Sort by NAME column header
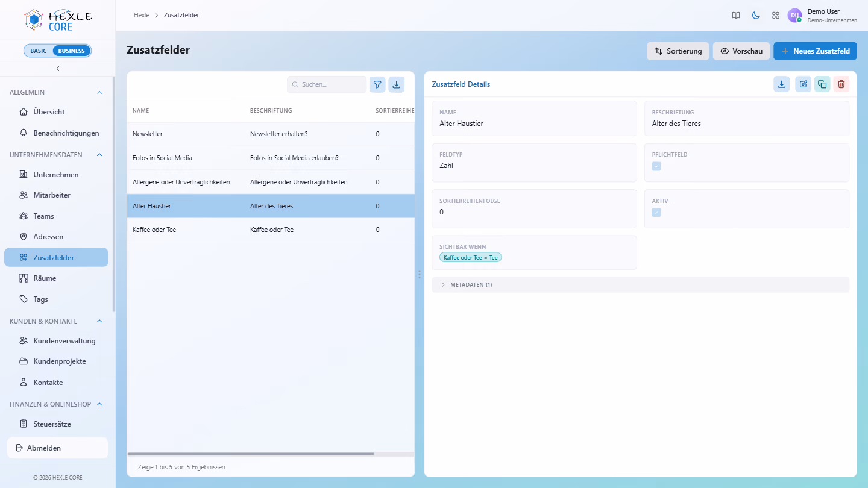This screenshot has height=488, width=868. pos(141,111)
